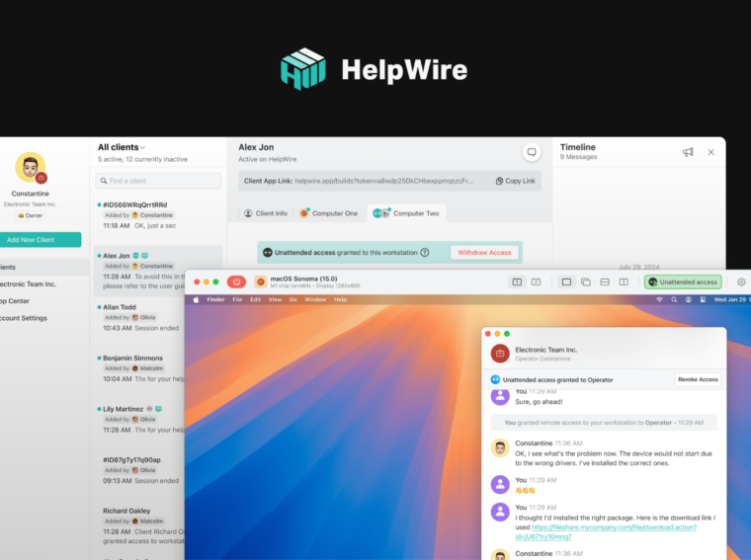This screenshot has height=560, width=751.
Task: Click user account icon in remote menu bar
Action: (689, 299)
